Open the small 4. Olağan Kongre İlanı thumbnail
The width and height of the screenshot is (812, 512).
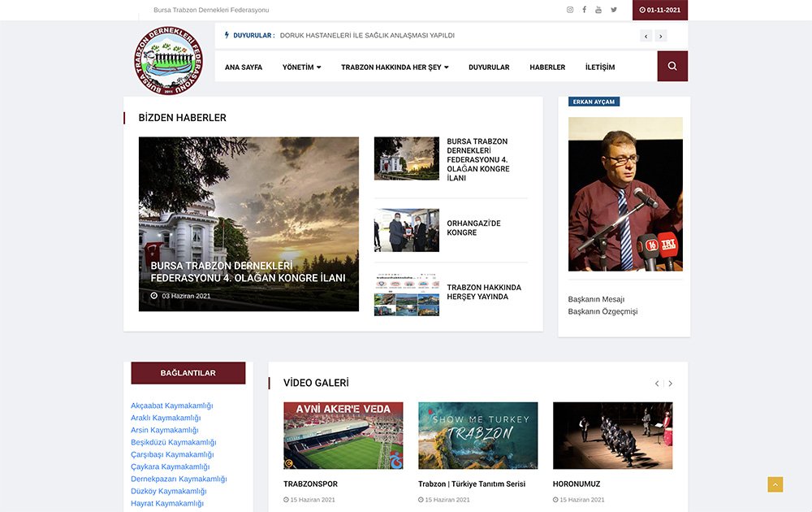pos(407,158)
